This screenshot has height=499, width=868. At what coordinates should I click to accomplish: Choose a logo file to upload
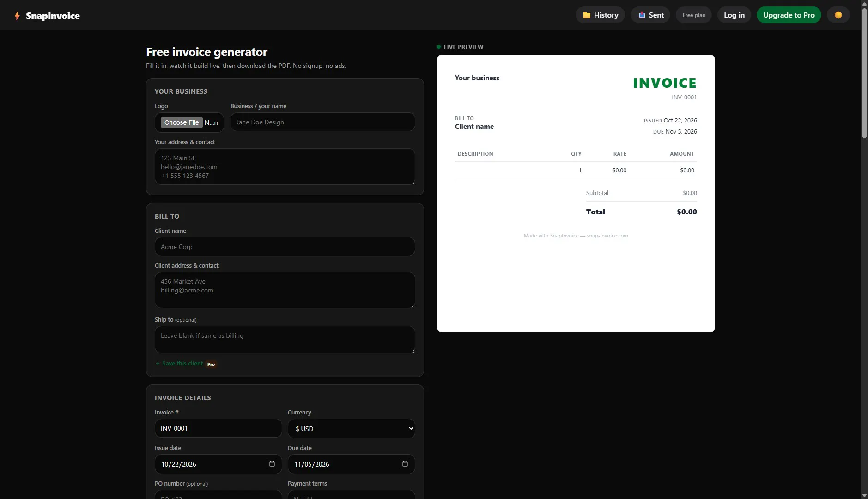pos(182,122)
